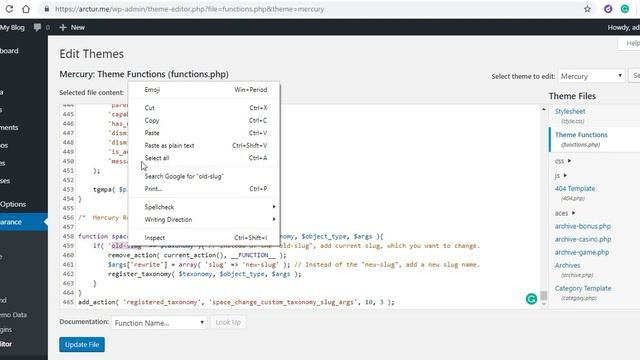The image size is (640, 360).
Task: Go to the browser home page
Action: click(x=26, y=9)
